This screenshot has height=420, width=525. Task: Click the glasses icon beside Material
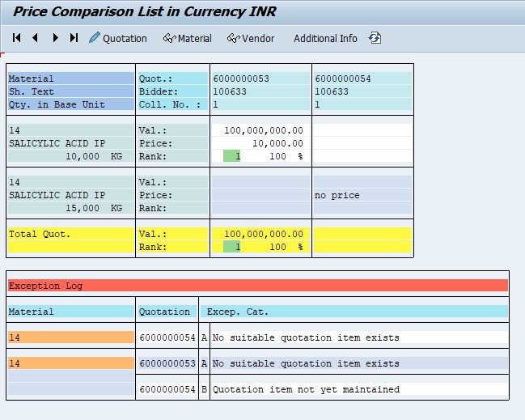[x=169, y=38]
